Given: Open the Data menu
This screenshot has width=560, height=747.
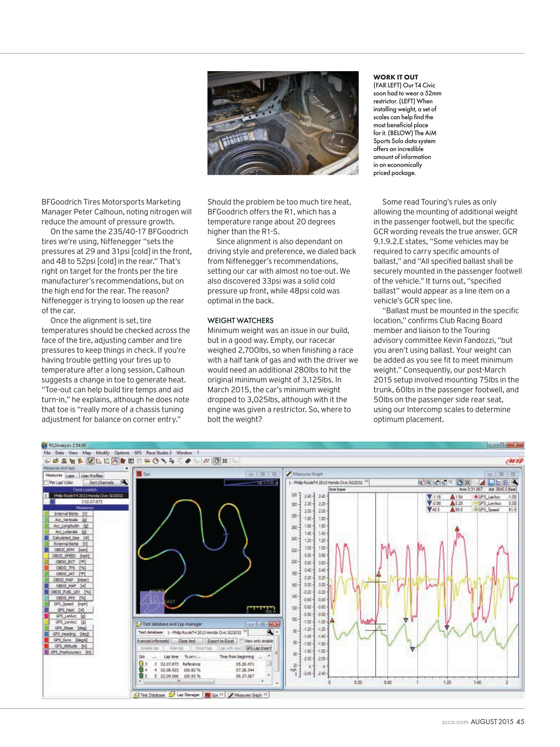Looking at the screenshot, I should click(60, 452).
